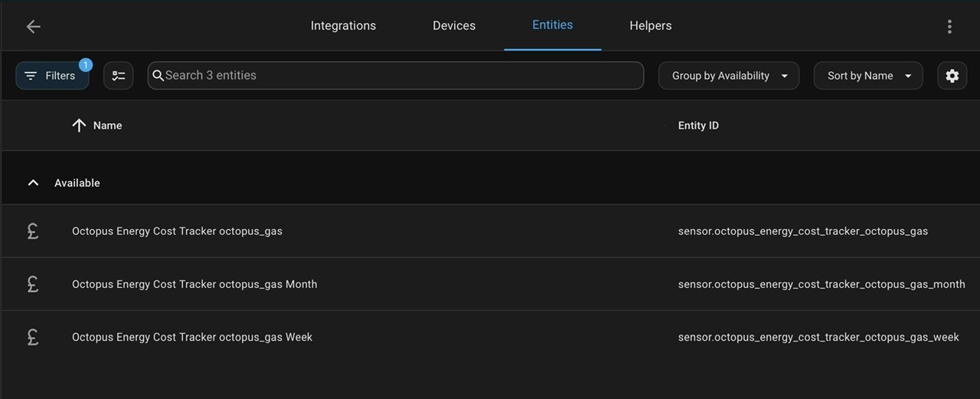Collapse the Available group
The width and height of the screenshot is (980, 399).
(33, 183)
